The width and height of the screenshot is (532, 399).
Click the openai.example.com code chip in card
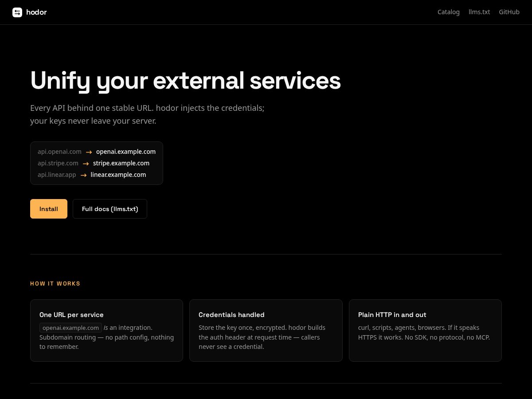coord(70,328)
